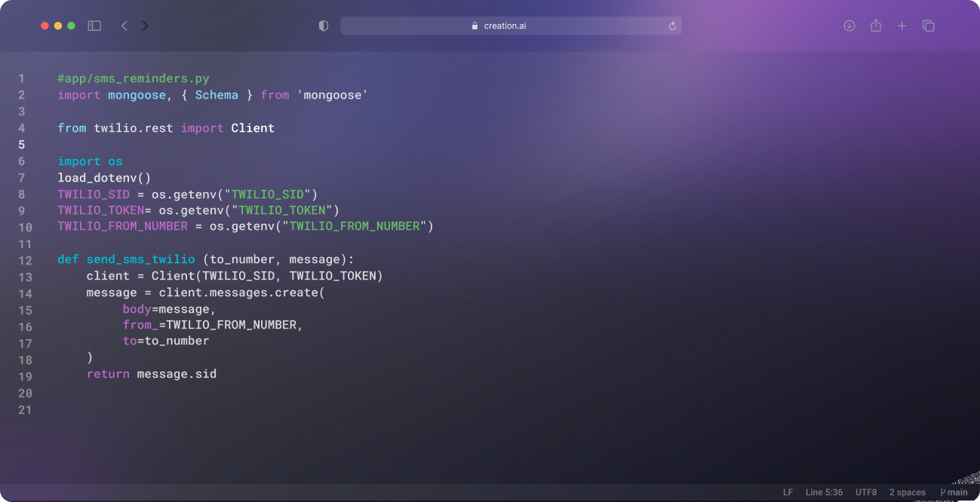Viewport: 980px width, 502px height.
Task: Click the Client import on line 4
Action: click(x=253, y=128)
